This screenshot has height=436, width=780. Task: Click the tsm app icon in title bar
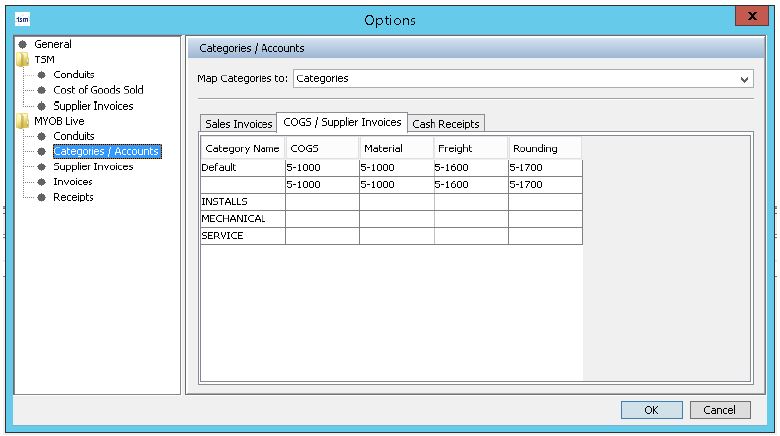point(22,19)
